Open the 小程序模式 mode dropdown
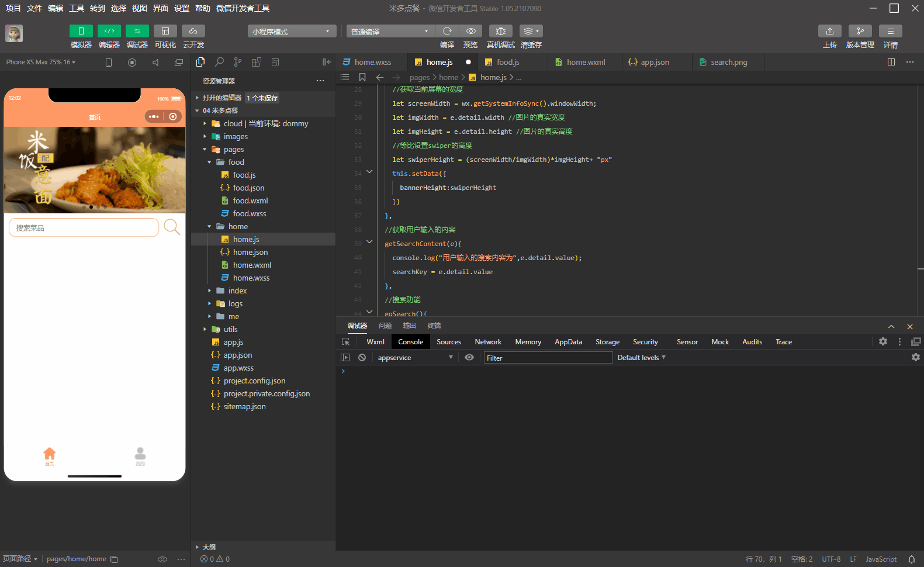The width and height of the screenshot is (924, 567). [x=292, y=32]
